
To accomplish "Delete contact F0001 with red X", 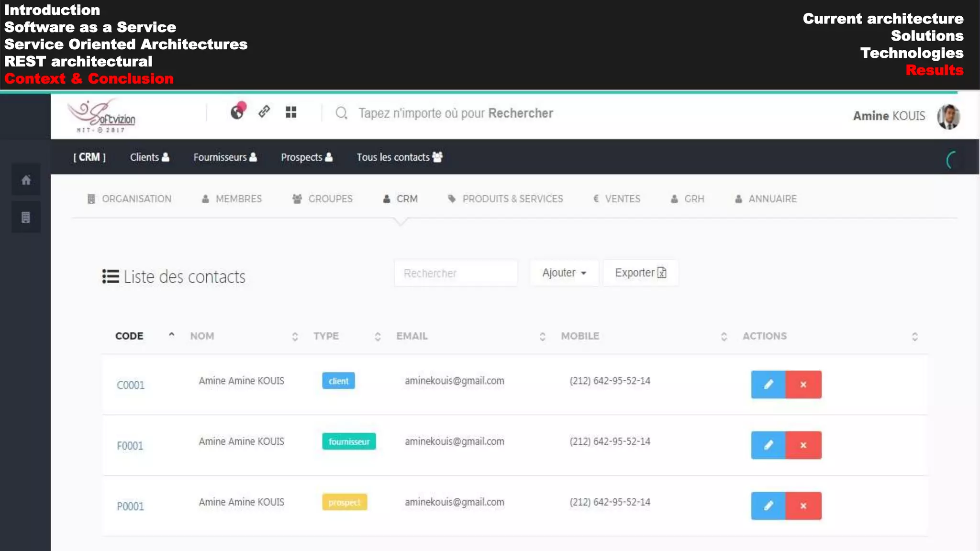I will [x=803, y=445].
